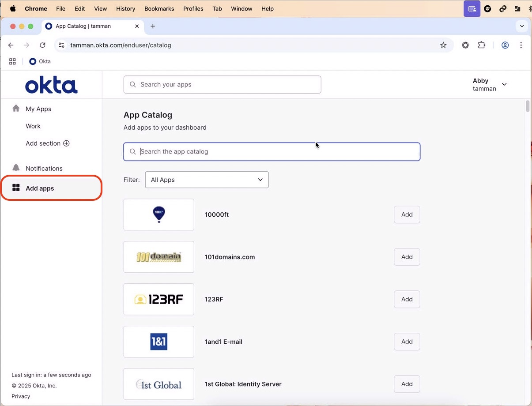Open the Chrome application menu
The width and height of the screenshot is (532, 406).
36,8
